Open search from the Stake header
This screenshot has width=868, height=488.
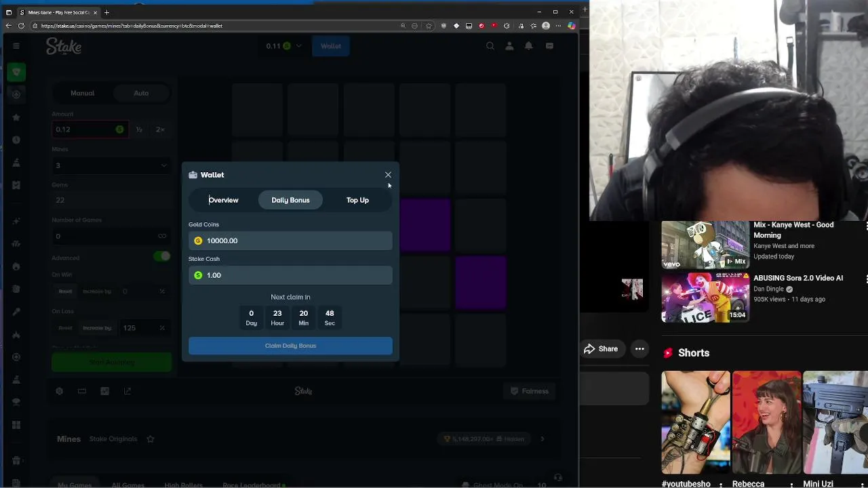point(490,46)
